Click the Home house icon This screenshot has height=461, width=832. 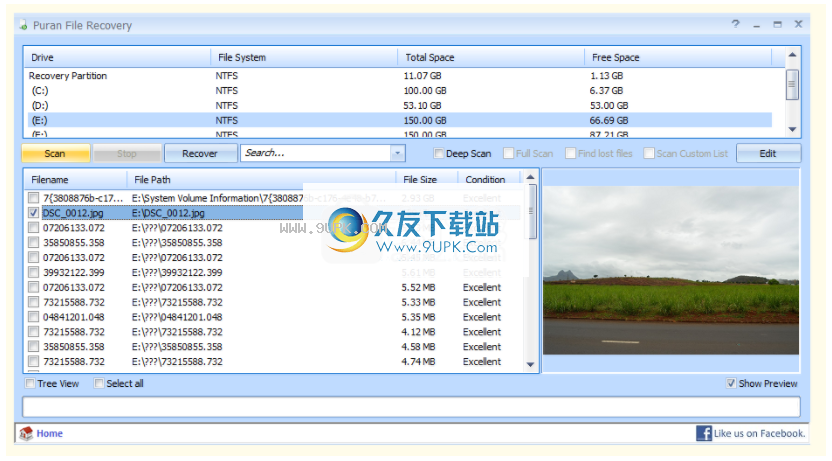pos(25,433)
